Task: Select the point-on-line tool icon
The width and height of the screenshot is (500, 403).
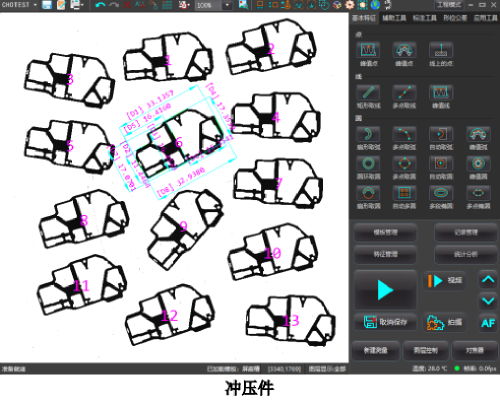Action: pyautogui.click(x=441, y=54)
